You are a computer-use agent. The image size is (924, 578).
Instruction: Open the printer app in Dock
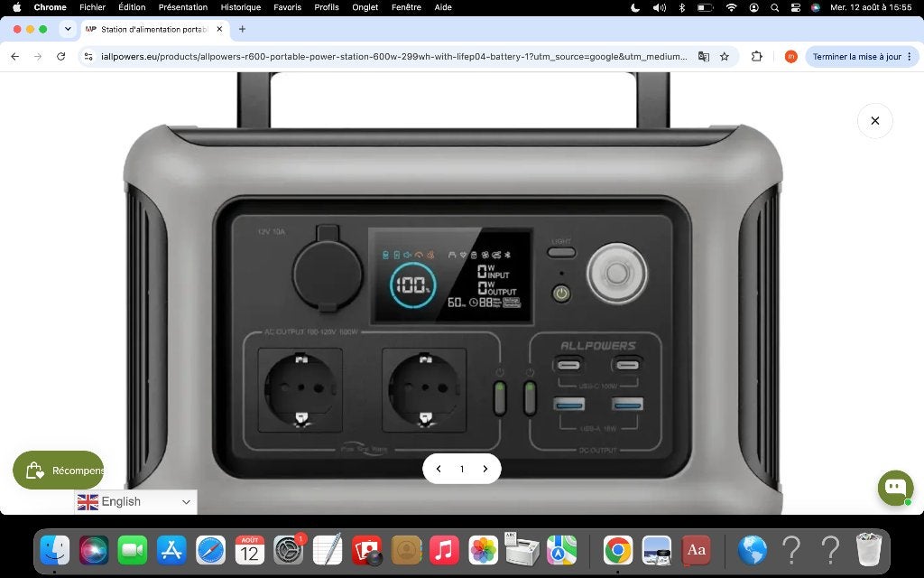pos(522,548)
